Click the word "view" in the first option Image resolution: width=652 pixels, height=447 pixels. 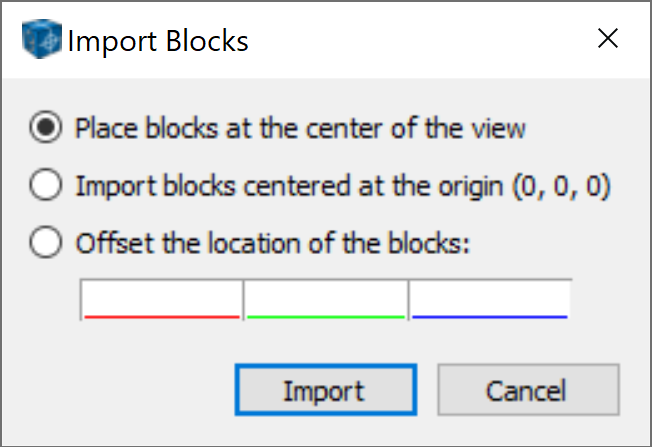tap(503, 129)
